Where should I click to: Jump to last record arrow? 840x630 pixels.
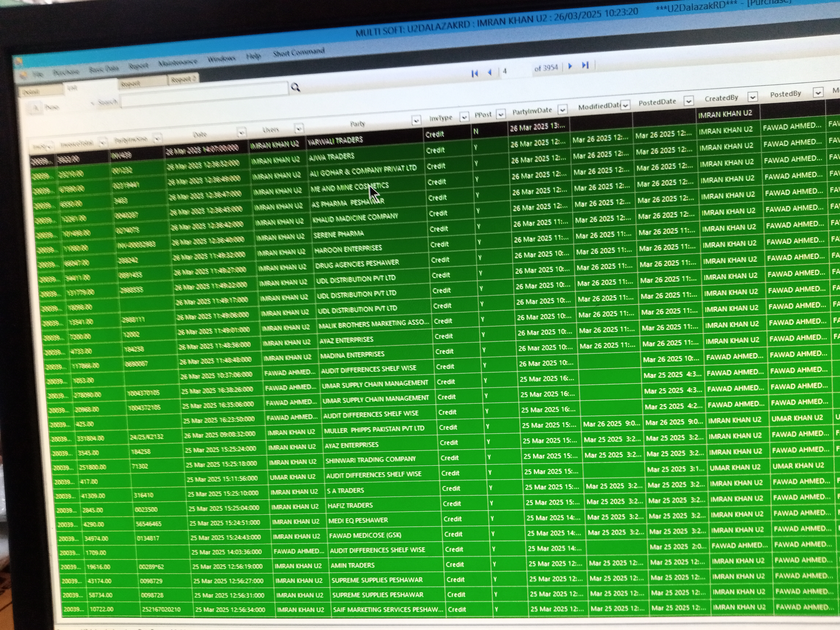[x=585, y=65]
